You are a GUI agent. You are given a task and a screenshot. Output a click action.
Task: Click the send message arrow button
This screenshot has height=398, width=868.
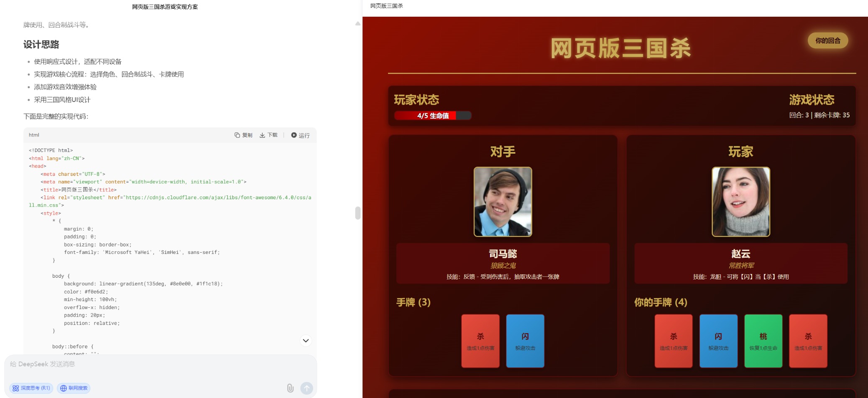(306, 388)
